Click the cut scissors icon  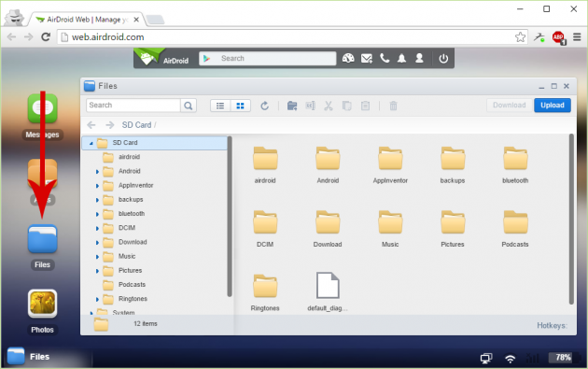pyautogui.click(x=329, y=106)
